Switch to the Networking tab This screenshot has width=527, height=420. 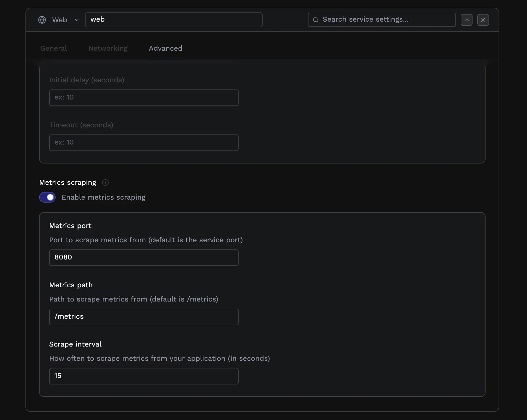point(108,48)
